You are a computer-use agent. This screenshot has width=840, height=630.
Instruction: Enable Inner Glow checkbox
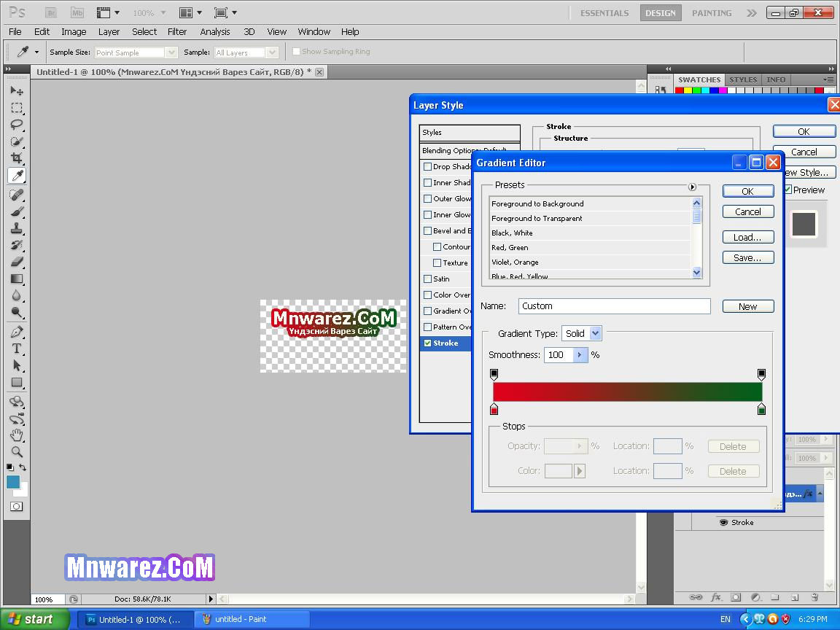pos(427,215)
